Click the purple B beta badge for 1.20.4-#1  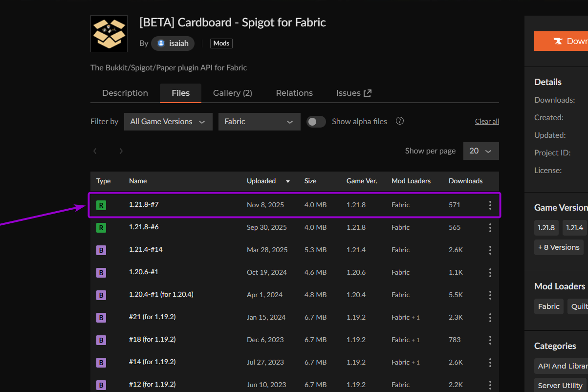[x=101, y=295]
